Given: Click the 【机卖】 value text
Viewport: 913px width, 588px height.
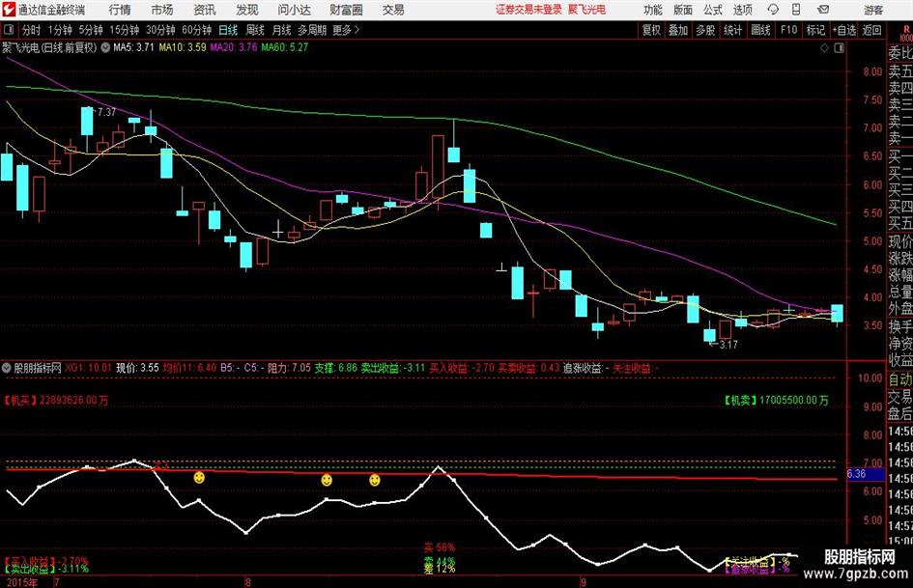Looking at the screenshot, I should tap(776, 401).
